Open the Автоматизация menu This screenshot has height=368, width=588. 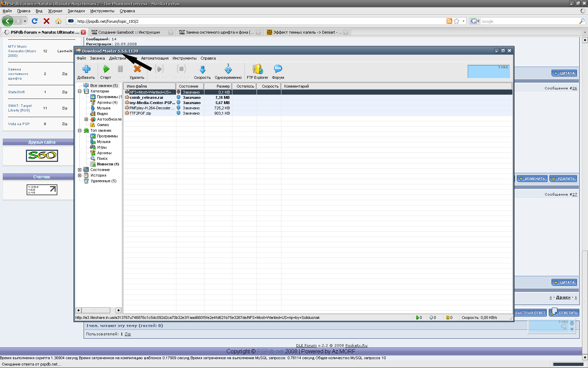(x=155, y=58)
